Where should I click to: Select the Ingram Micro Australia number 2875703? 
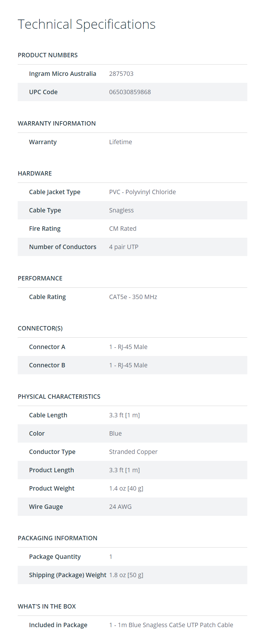[x=121, y=74]
